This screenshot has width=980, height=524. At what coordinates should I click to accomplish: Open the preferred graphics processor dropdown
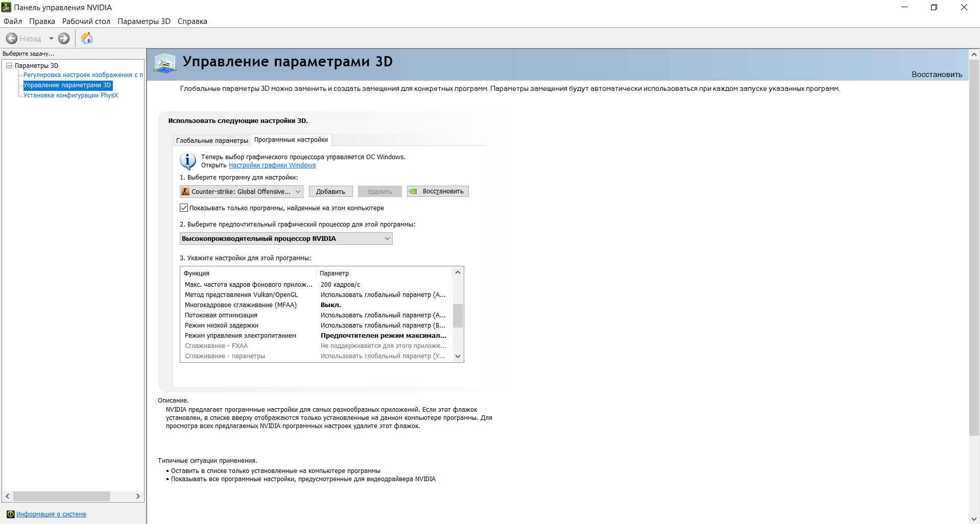(x=286, y=238)
